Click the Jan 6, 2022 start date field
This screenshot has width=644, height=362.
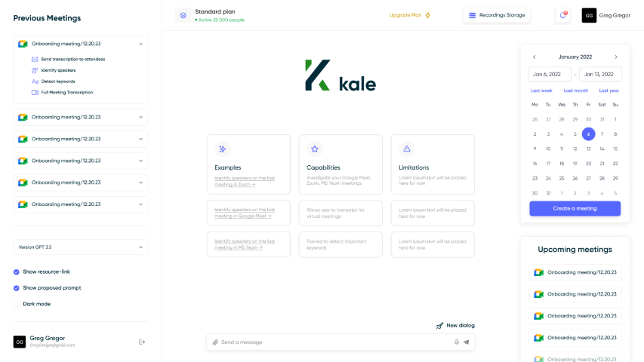(x=550, y=75)
